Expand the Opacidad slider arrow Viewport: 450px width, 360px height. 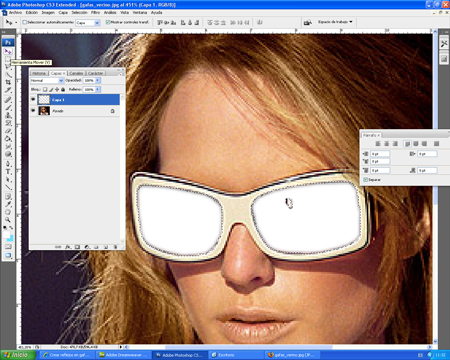(98, 80)
